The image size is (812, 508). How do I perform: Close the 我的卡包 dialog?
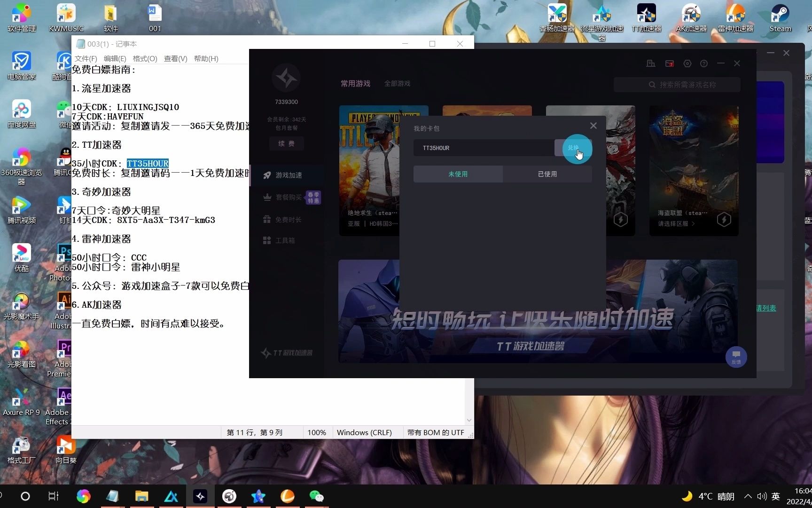(x=593, y=126)
